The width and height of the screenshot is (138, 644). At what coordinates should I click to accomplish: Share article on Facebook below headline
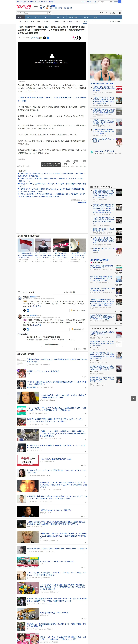tap(48, 38)
